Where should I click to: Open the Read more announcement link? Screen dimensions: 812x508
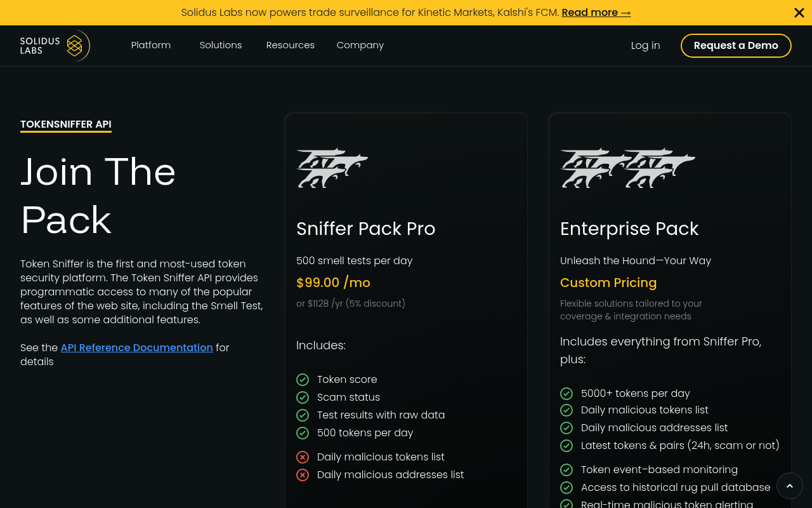point(596,13)
